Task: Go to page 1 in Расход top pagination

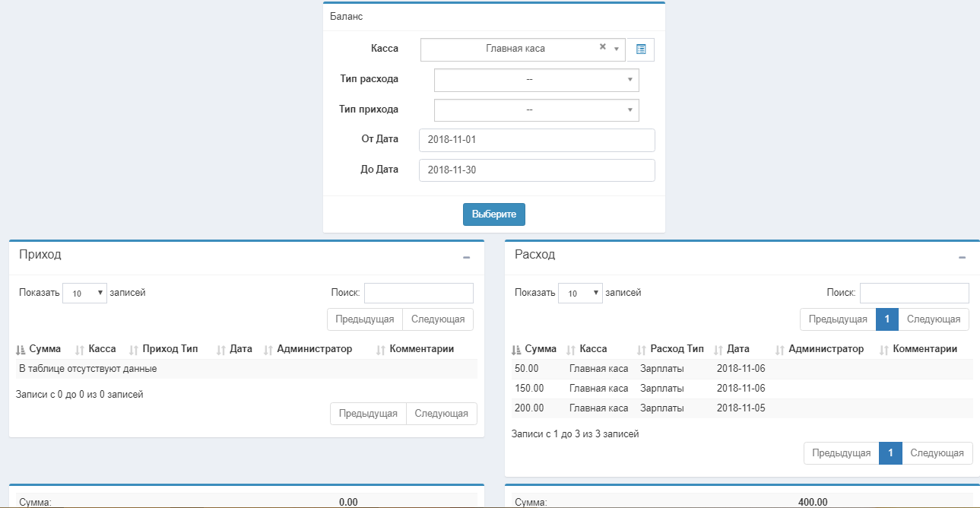Action: (x=887, y=319)
